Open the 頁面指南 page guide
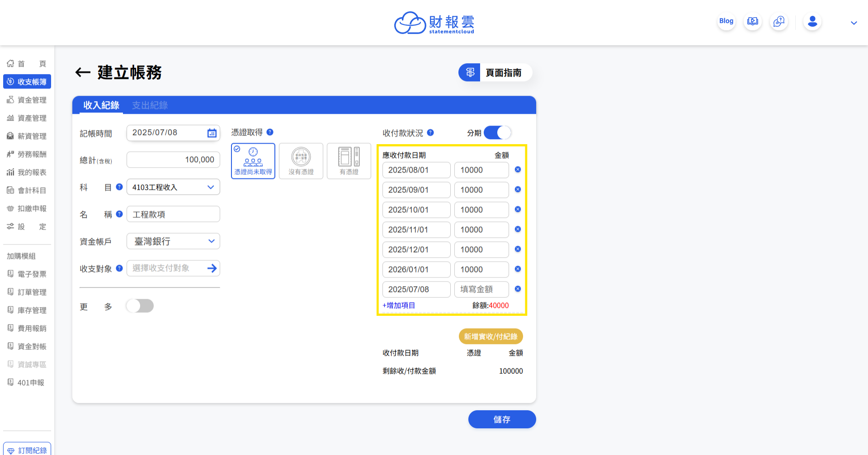This screenshot has width=868, height=455. [x=495, y=72]
